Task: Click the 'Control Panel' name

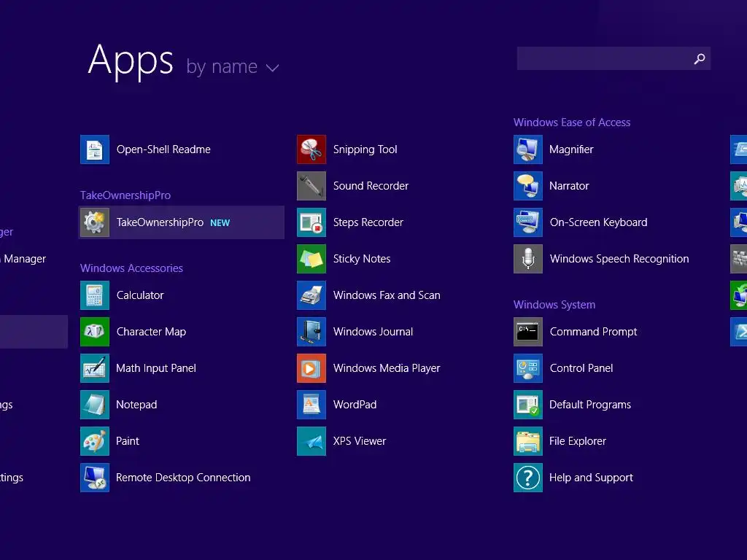Action: tap(581, 368)
